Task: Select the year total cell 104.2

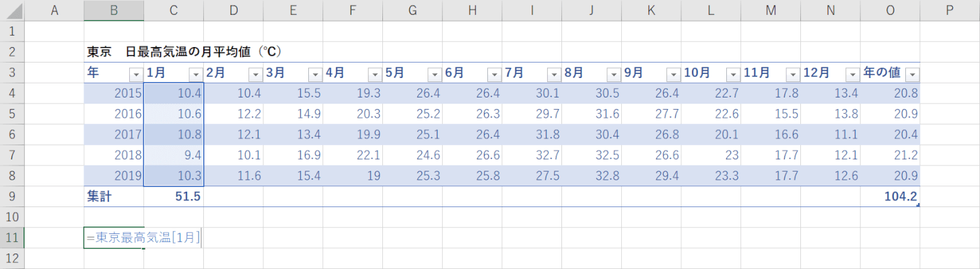Action: click(890, 196)
